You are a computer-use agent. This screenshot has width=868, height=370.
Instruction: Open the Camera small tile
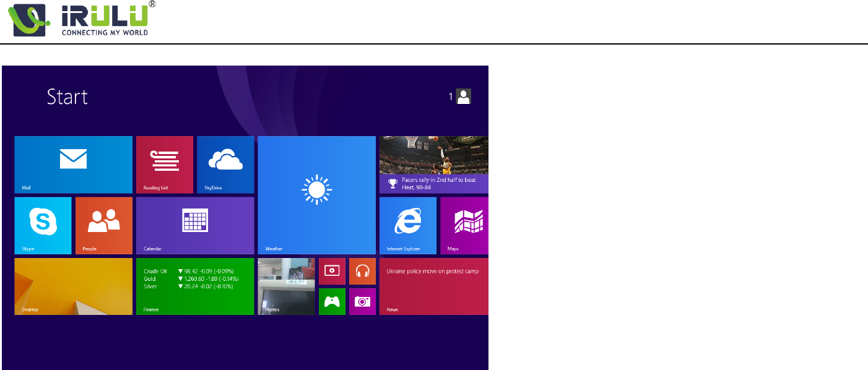(362, 301)
